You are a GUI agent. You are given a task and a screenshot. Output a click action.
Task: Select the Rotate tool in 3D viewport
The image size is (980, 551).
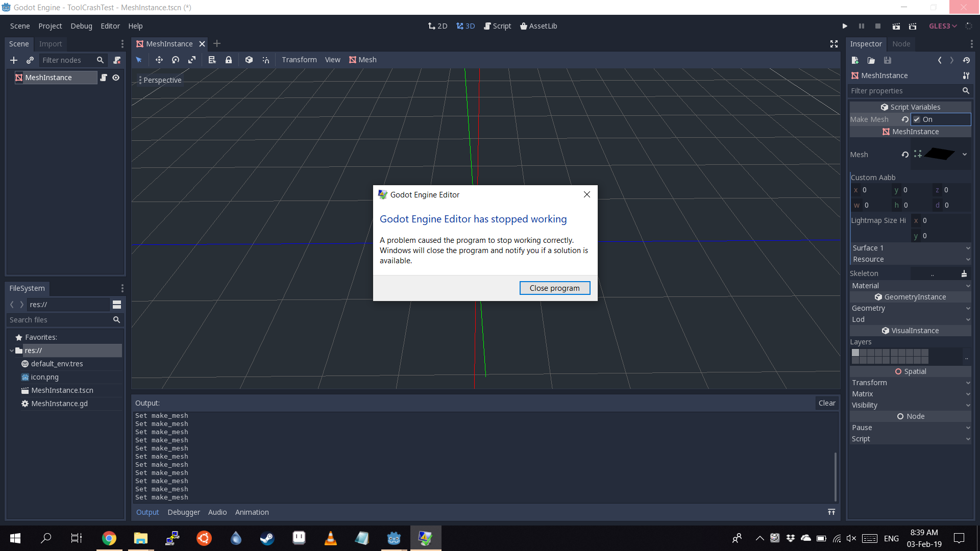(x=175, y=60)
